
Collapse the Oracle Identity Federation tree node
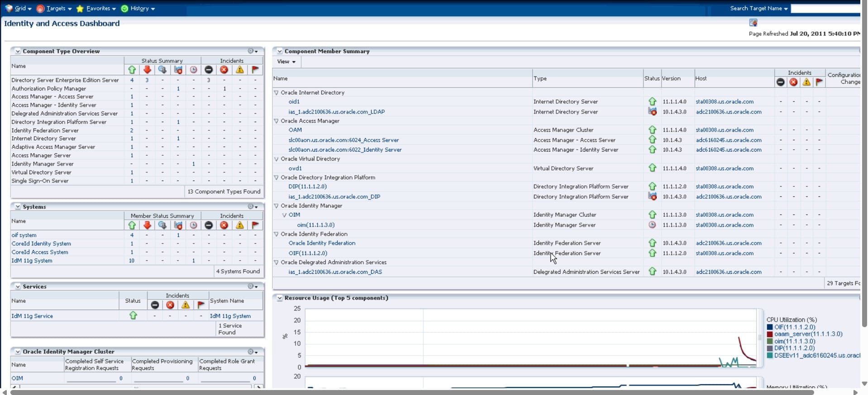click(276, 234)
